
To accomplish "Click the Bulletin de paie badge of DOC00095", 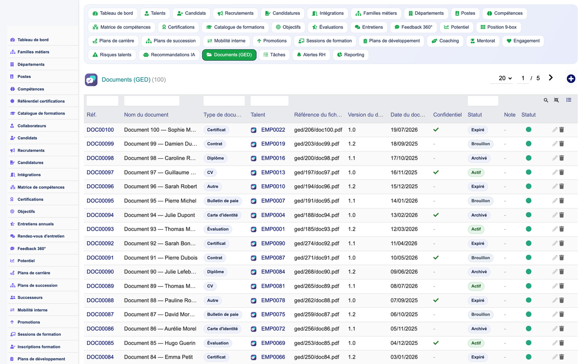I will (x=222, y=201).
